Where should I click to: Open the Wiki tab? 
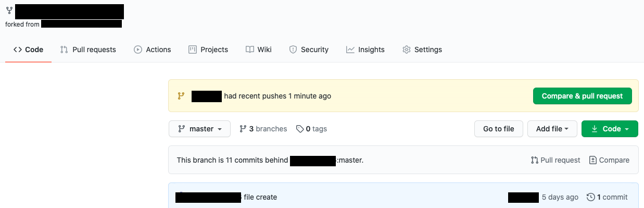pos(259,50)
